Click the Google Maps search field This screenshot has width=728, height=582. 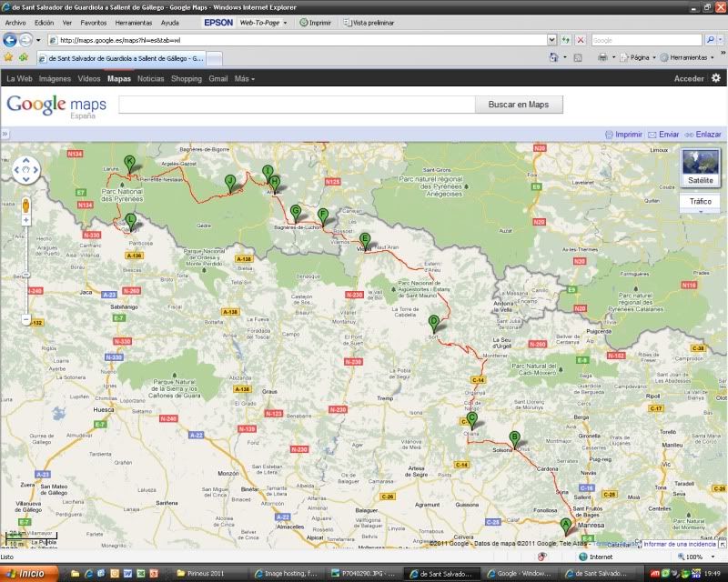point(297,105)
